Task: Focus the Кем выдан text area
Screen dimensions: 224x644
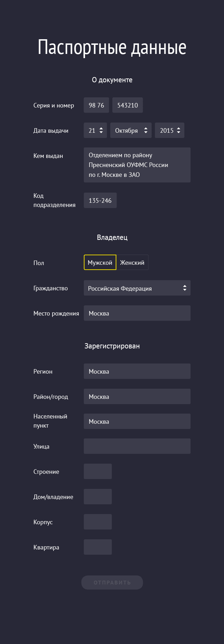Action: pyautogui.click(x=137, y=165)
